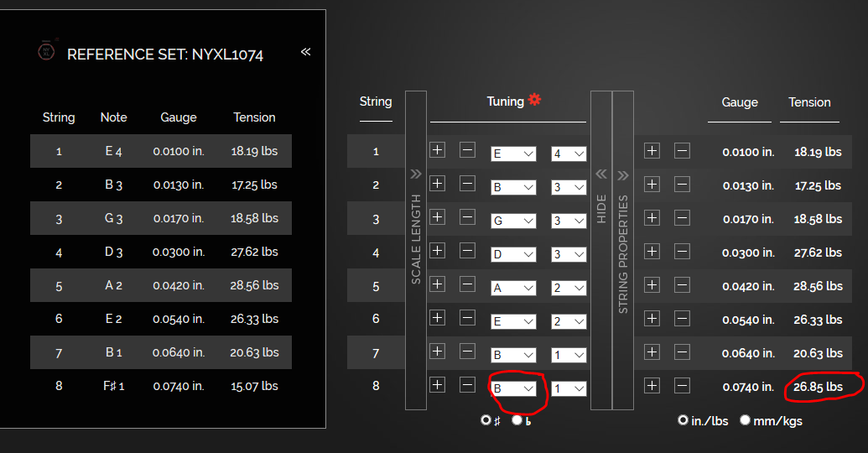
Task: Increase gauge of string 8 (0.0740 in.)
Action: pyautogui.click(x=652, y=385)
